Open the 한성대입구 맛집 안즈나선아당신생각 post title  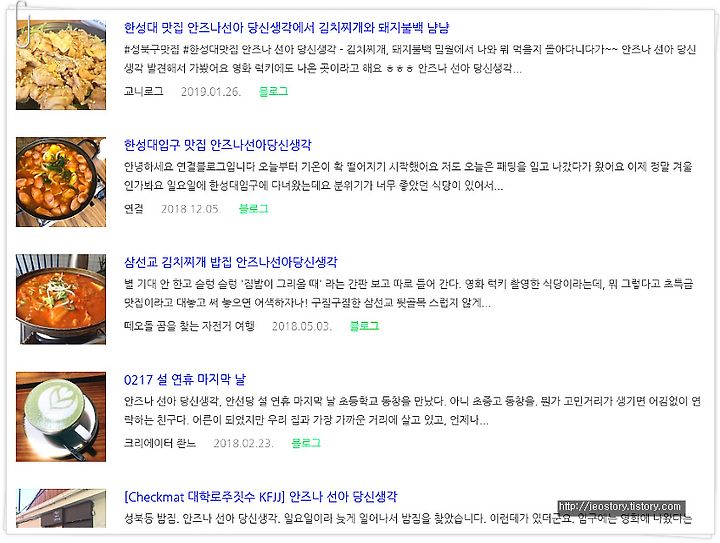tap(218, 145)
